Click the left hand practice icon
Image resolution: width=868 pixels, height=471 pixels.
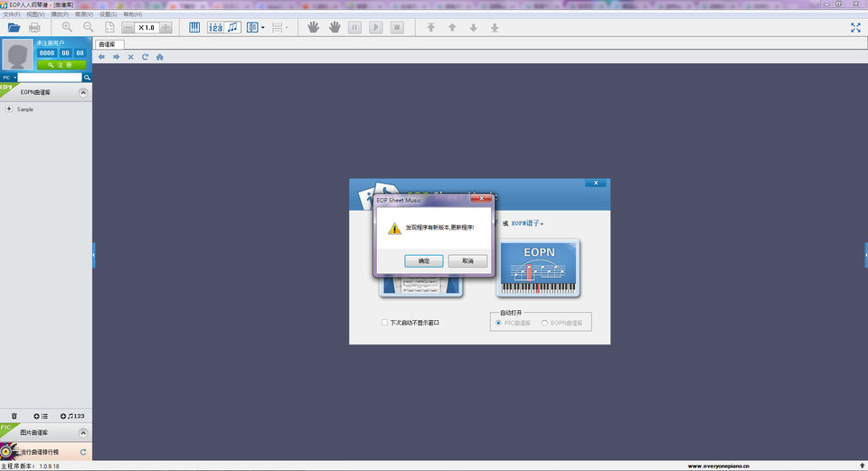314,28
